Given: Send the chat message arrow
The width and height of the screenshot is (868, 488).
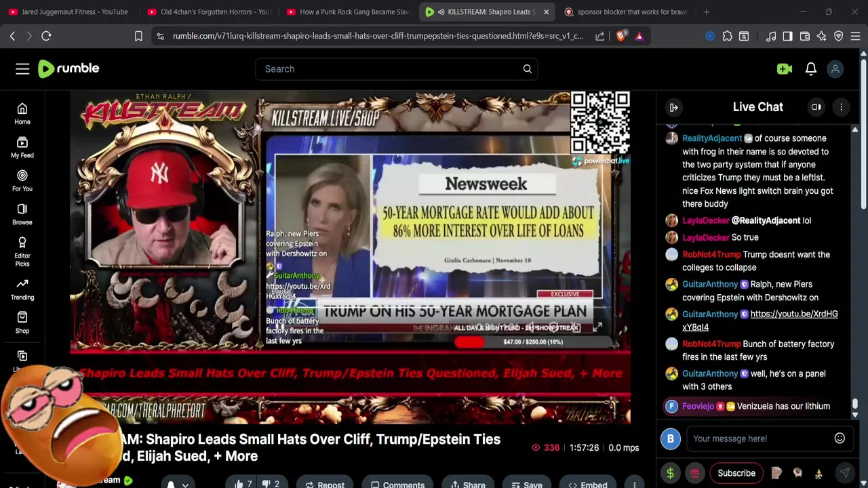Looking at the screenshot, I should tap(844, 473).
